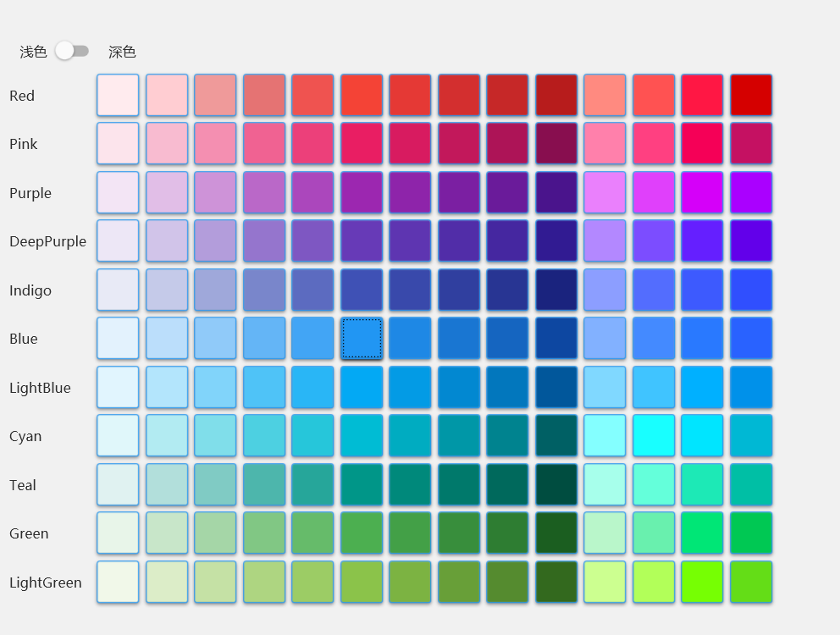Image resolution: width=840 pixels, height=635 pixels.
Task: Pick the last swatch in the Indigo row
Action: tap(751, 290)
